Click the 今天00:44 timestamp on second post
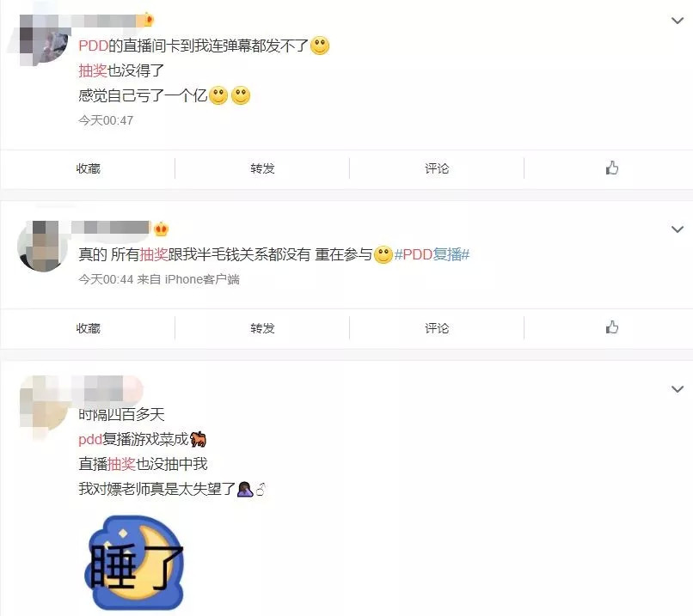The width and height of the screenshot is (693, 616). coord(106,279)
